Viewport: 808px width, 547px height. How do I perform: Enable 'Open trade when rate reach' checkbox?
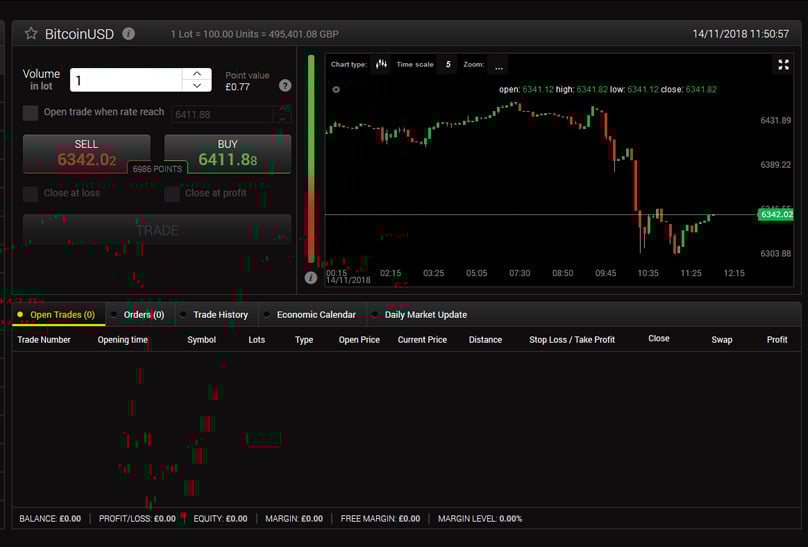pyautogui.click(x=31, y=113)
